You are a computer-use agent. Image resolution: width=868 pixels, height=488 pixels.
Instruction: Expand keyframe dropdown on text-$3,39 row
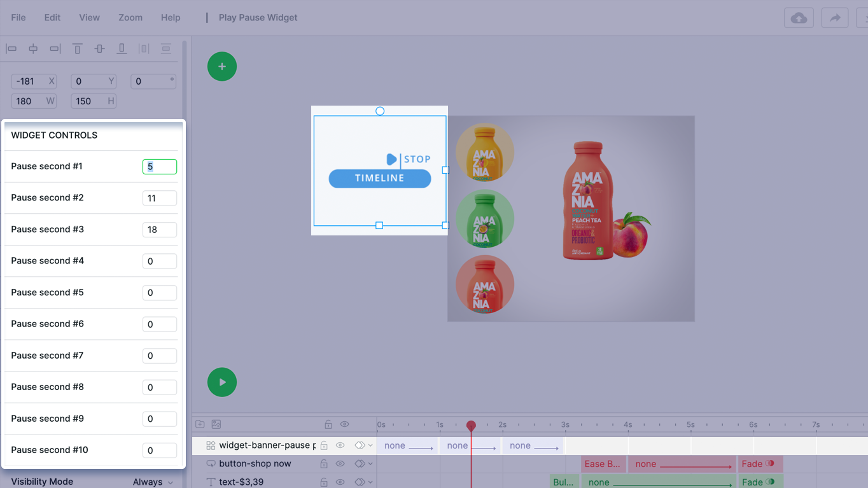point(370,482)
